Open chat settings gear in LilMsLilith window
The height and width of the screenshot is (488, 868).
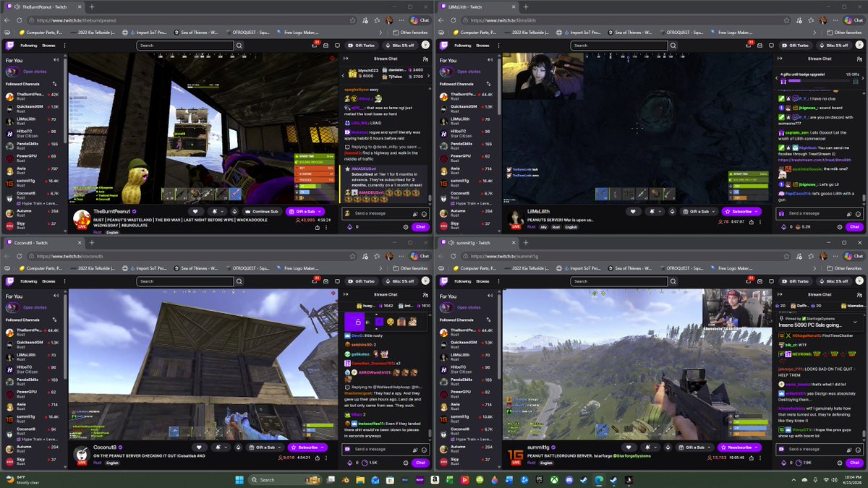click(x=840, y=227)
